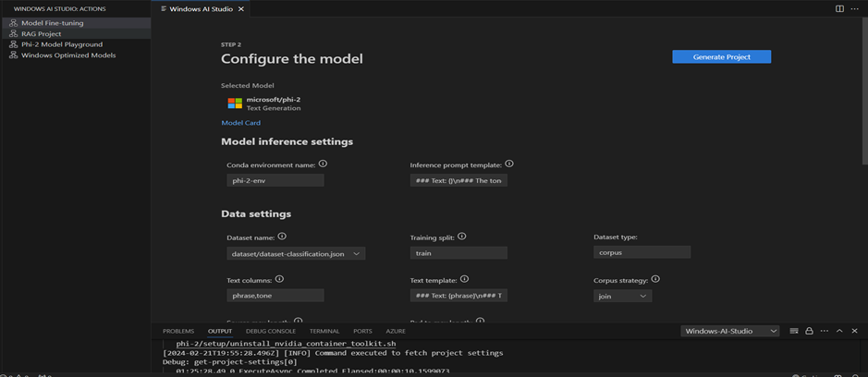Toggle the output scroll lock icon
868x377 pixels.
coord(809,331)
